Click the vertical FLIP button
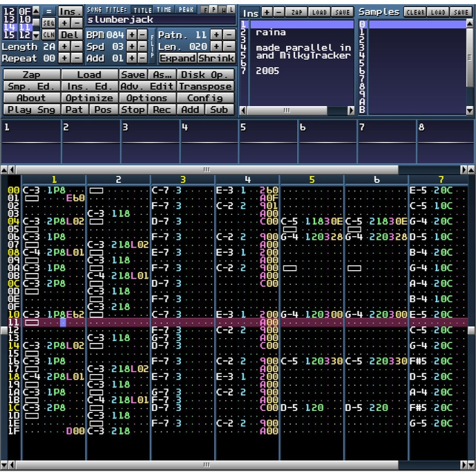This screenshot has width=476, height=476. click(x=152, y=46)
